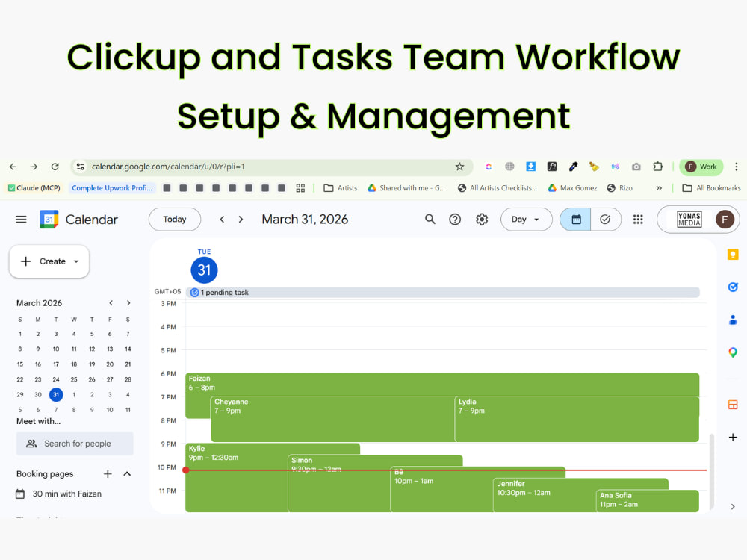The height and width of the screenshot is (560, 747).
Task: Click the Google Calendar logo
Action: coord(49,219)
